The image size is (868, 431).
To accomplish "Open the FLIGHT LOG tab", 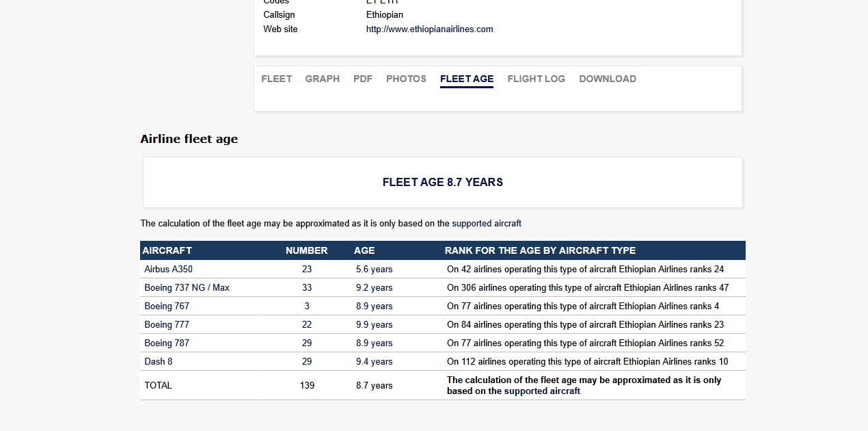I will pyautogui.click(x=536, y=79).
